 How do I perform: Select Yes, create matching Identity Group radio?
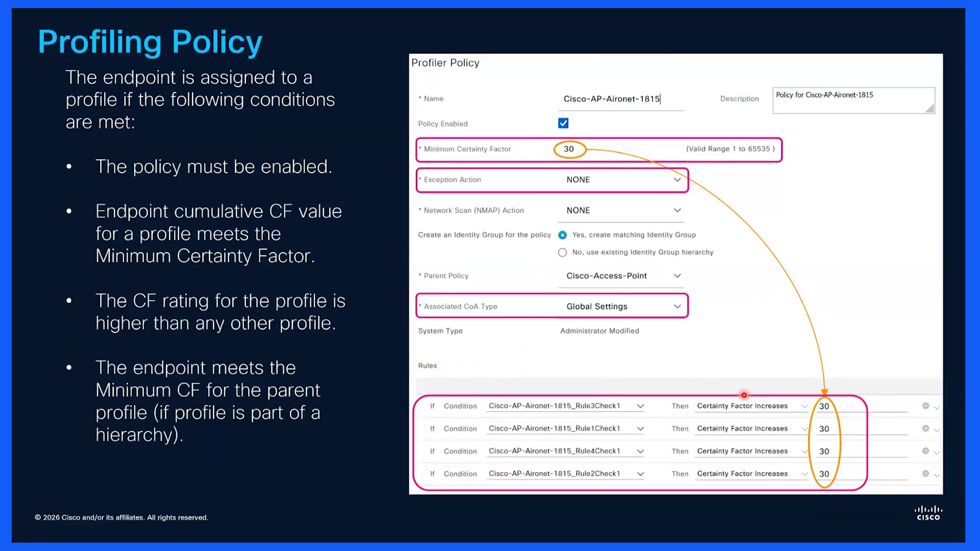click(x=562, y=235)
